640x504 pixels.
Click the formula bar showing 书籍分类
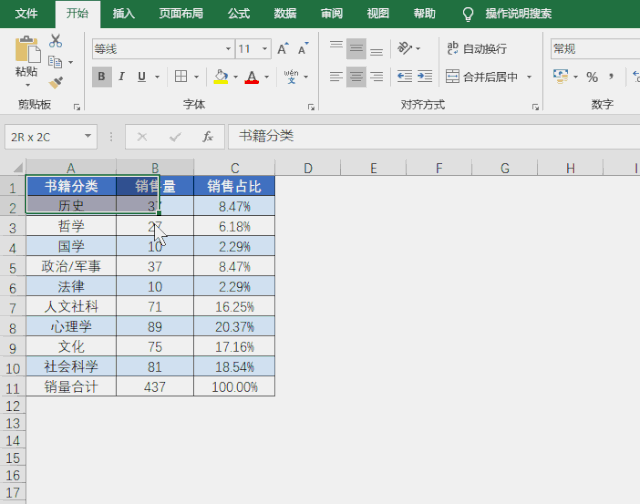pyautogui.click(x=434, y=136)
